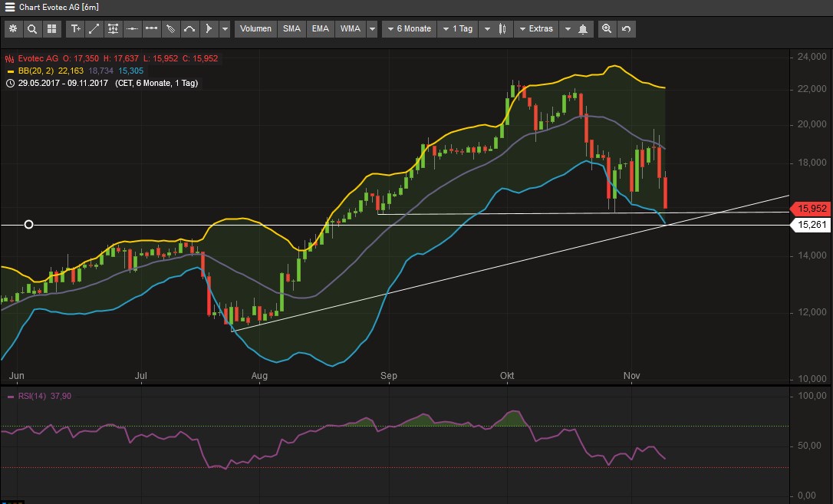Toggle the SMA moving average
Screen dimensions: 833x504
tap(291, 29)
